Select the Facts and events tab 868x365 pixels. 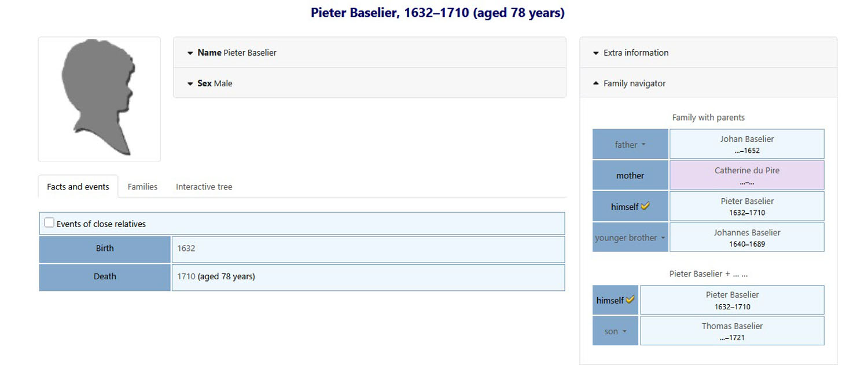pos(78,187)
